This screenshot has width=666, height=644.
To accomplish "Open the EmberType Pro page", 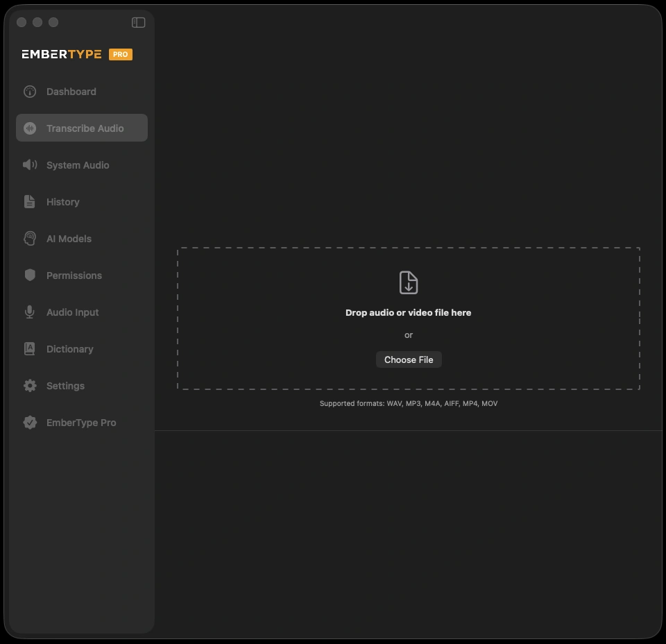I will click(x=81, y=423).
